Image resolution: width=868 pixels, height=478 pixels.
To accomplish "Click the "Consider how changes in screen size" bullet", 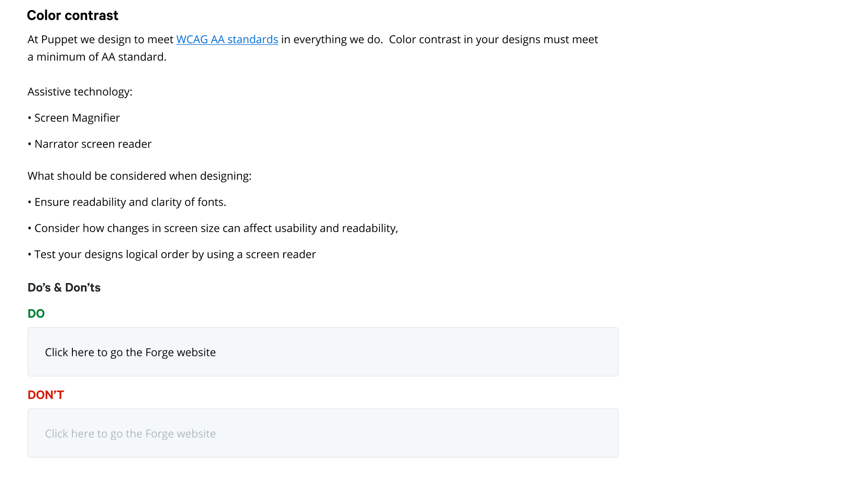I will pos(137,228).
